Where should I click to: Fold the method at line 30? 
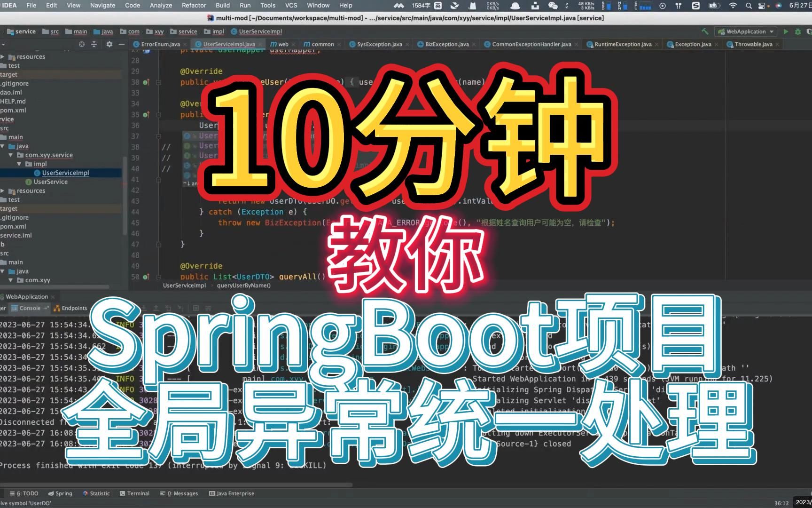159,82
